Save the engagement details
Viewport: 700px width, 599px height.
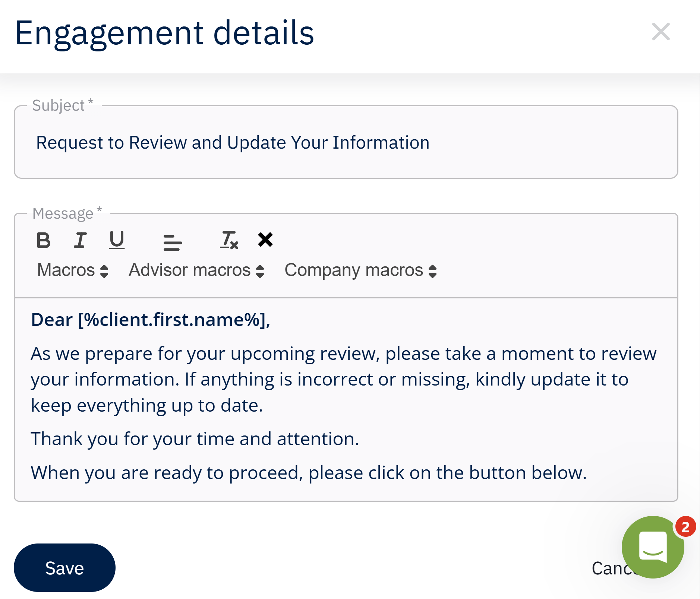[x=64, y=568]
